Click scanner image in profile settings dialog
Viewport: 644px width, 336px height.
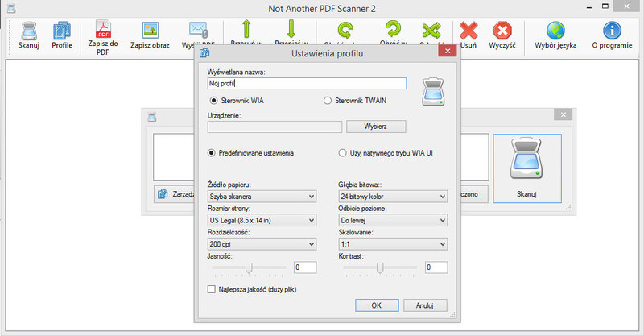[433, 92]
